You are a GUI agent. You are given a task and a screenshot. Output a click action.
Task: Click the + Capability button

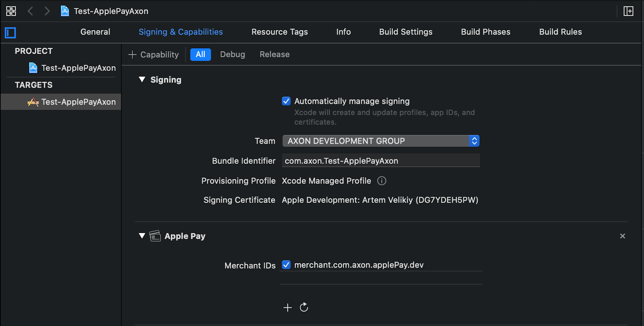pos(153,54)
